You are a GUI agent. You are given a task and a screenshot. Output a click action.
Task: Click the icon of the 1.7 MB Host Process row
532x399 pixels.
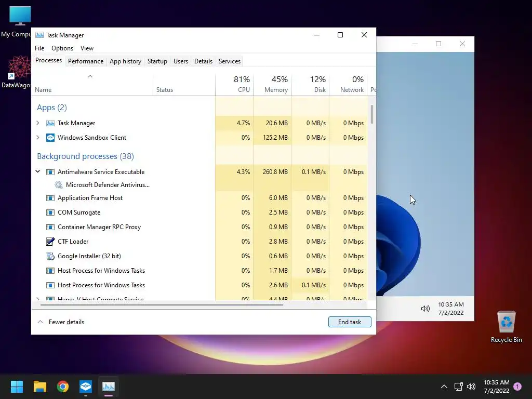click(x=50, y=271)
